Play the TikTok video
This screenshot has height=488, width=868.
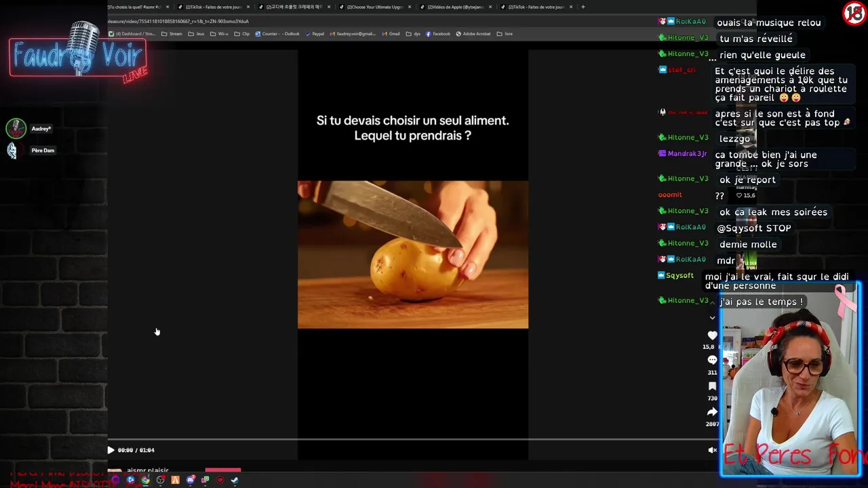(111, 450)
